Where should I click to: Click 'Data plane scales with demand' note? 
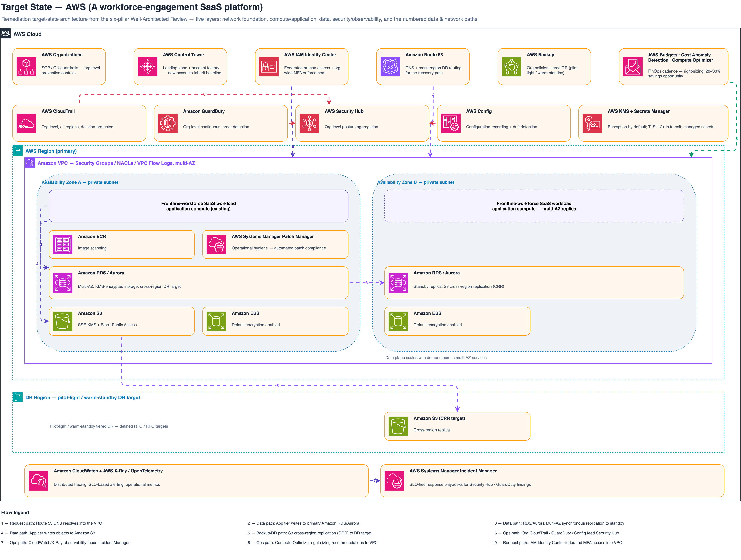[x=436, y=358]
